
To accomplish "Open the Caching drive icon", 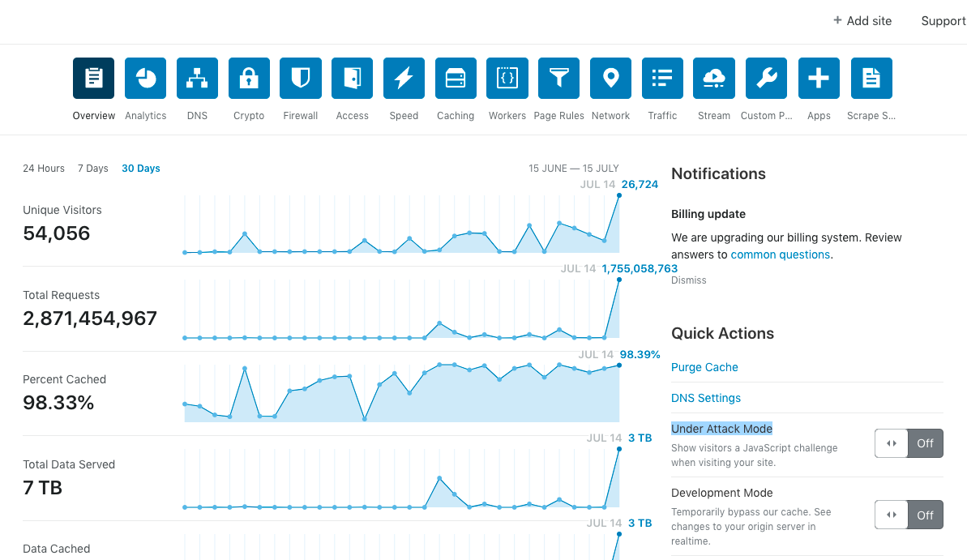I will pyautogui.click(x=456, y=79).
